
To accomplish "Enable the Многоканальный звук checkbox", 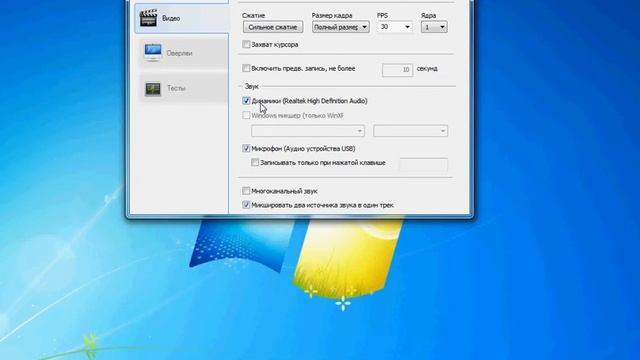I will pyautogui.click(x=246, y=191).
